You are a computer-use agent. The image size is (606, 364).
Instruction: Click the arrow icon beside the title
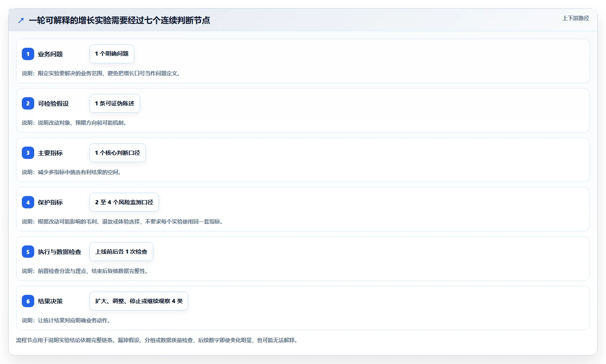click(21, 20)
